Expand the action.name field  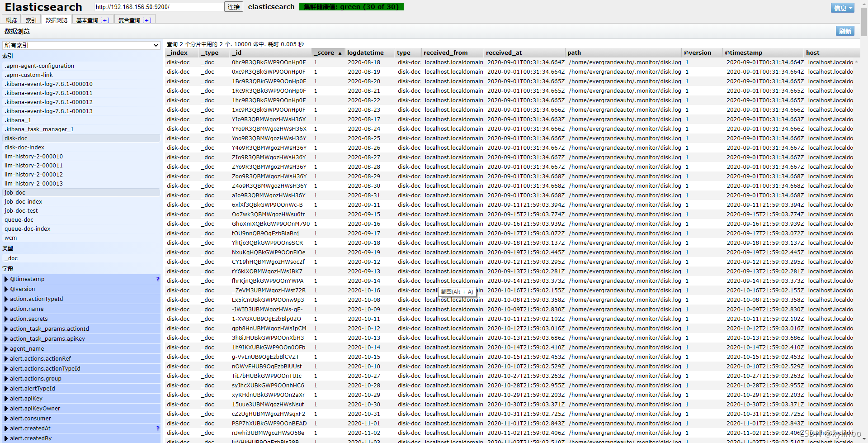click(x=6, y=309)
